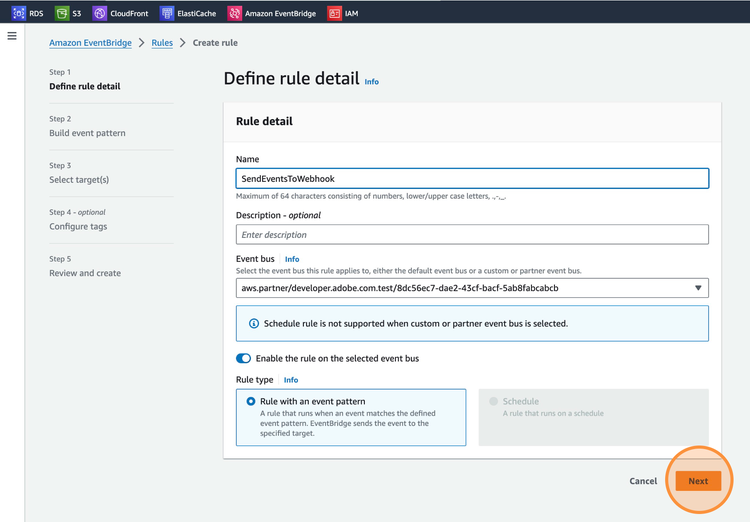Click the Name input field
Screen dimensions: 750x522
pos(472,178)
